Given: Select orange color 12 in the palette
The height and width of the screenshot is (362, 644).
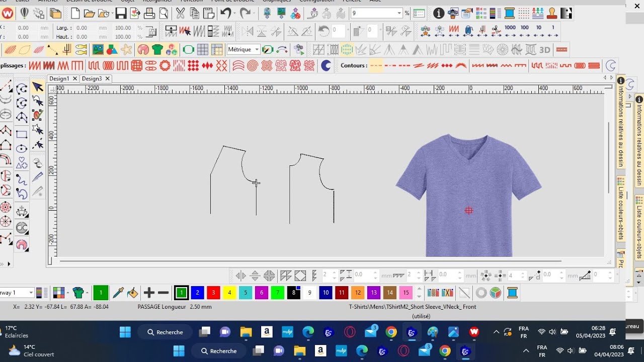Looking at the screenshot, I should (x=358, y=293).
